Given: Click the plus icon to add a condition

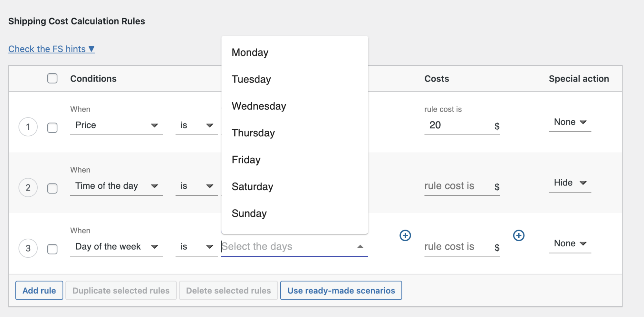Looking at the screenshot, I should [x=405, y=235].
